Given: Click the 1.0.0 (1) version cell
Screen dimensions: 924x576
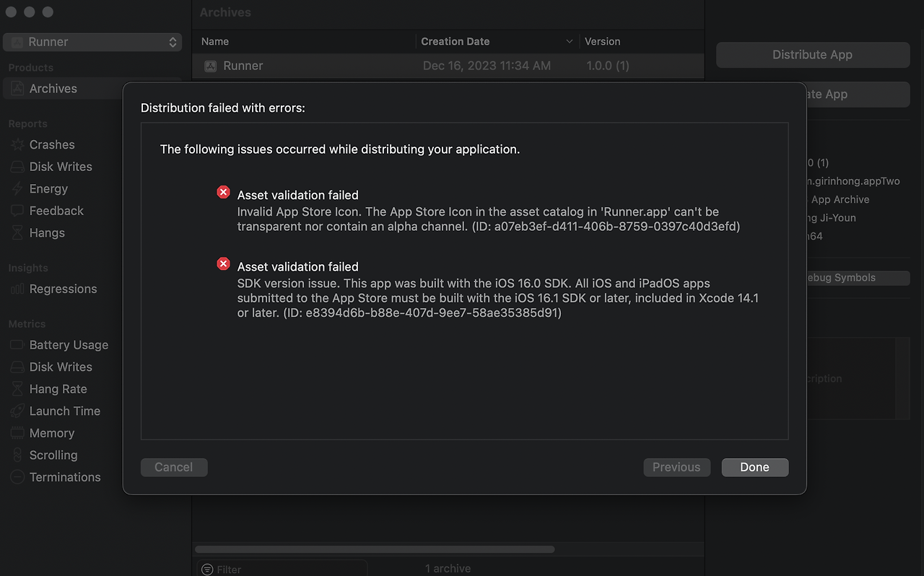Looking at the screenshot, I should pyautogui.click(x=608, y=66).
